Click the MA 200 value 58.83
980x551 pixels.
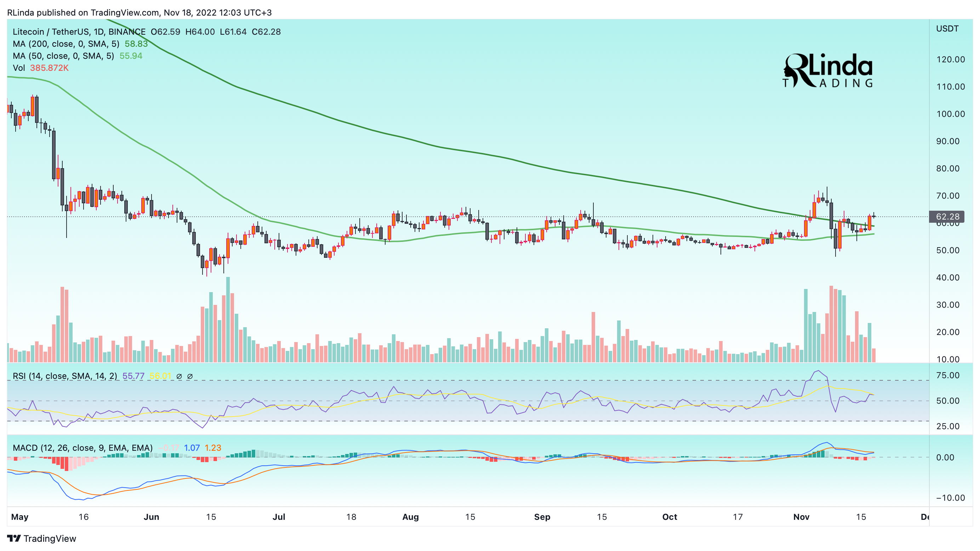click(x=136, y=44)
